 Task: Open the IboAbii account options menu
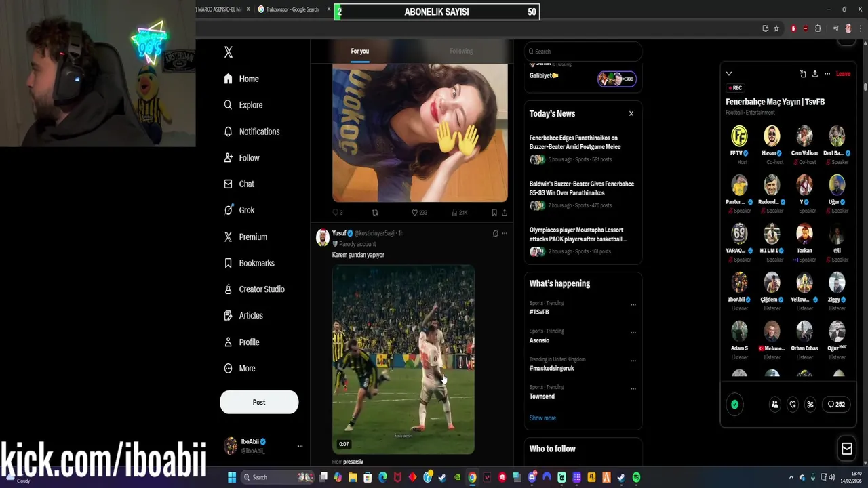[300, 446]
